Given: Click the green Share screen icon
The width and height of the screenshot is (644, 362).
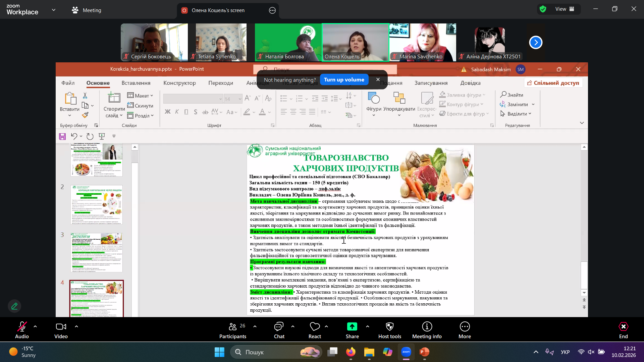Looking at the screenshot, I should (352, 326).
